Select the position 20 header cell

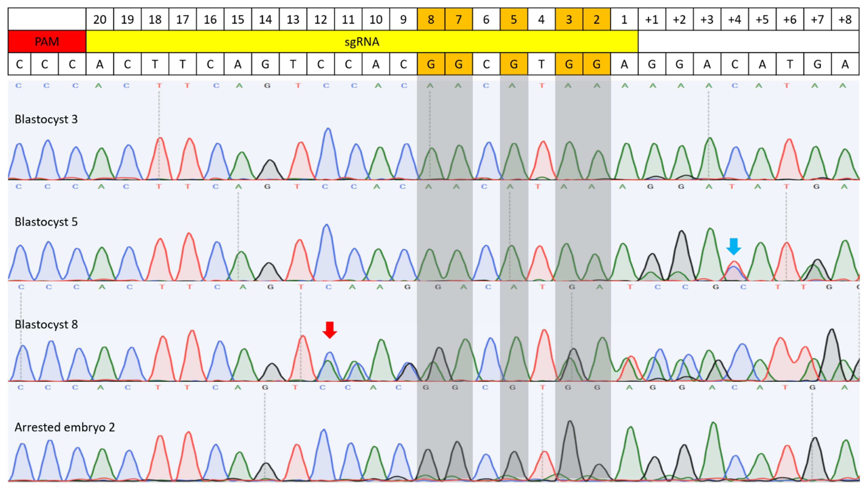[x=100, y=19]
